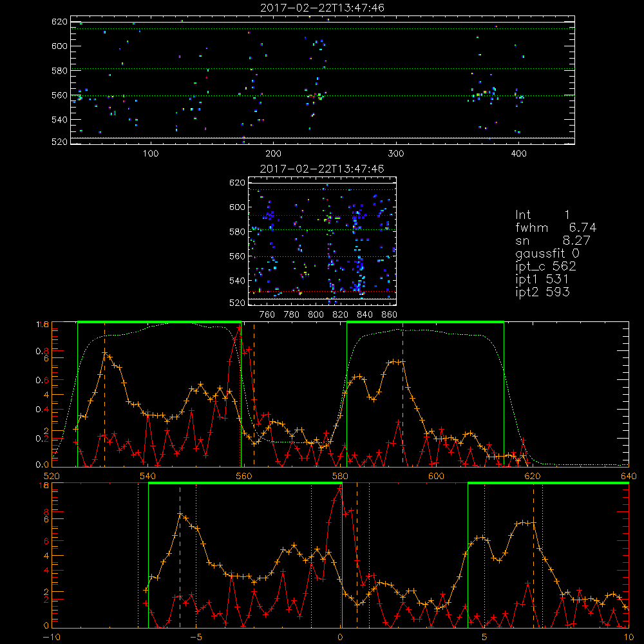Image resolution: width=644 pixels, height=644 pixels.
Task: Click x-axis label 820 on middle plot
Action: pos(341,315)
